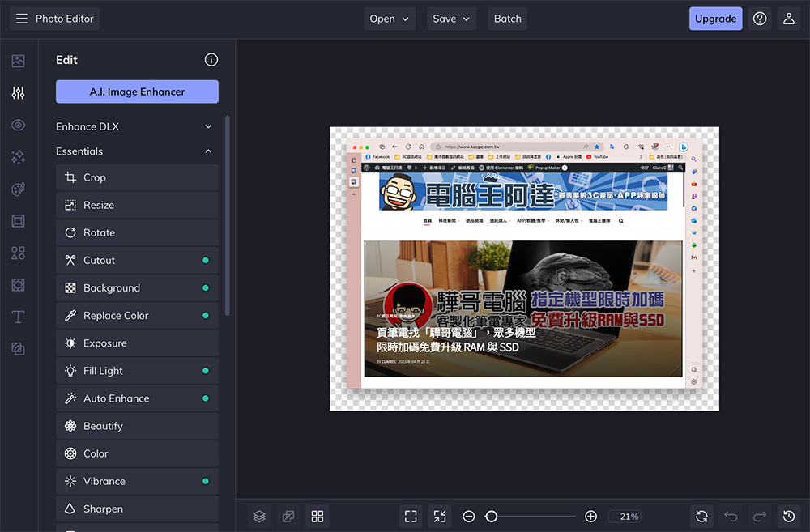Collapse the Essentials section
The width and height of the screenshot is (810, 532).
134,151
